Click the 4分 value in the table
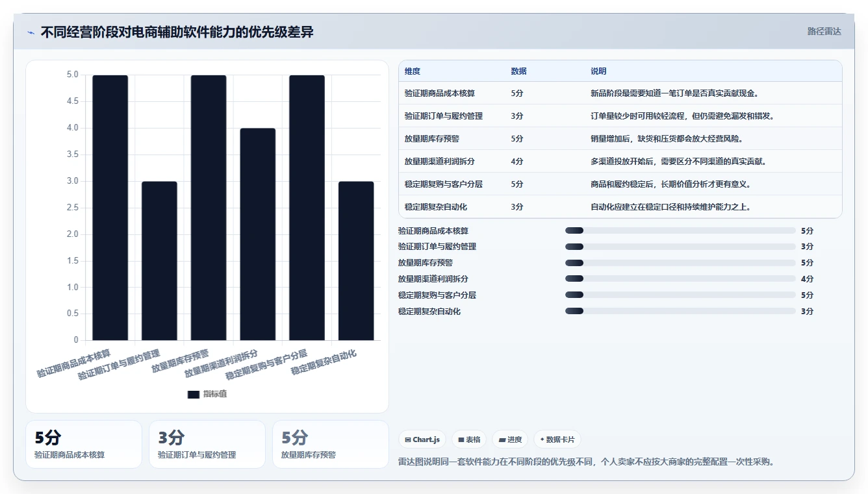 click(x=517, y=162)
